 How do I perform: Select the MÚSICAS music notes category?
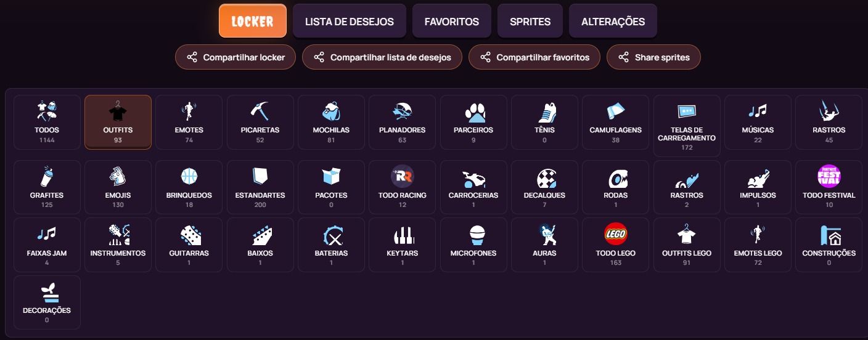pos(758,122)
